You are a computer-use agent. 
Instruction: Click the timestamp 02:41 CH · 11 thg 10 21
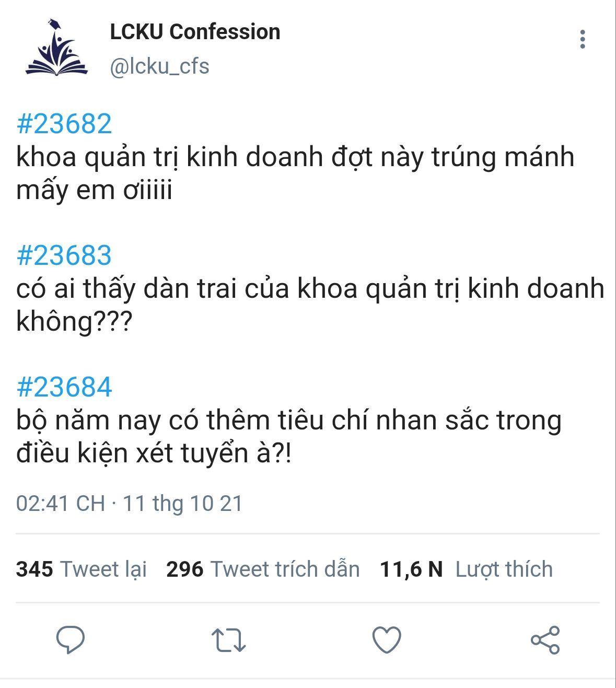pos(130,504)
